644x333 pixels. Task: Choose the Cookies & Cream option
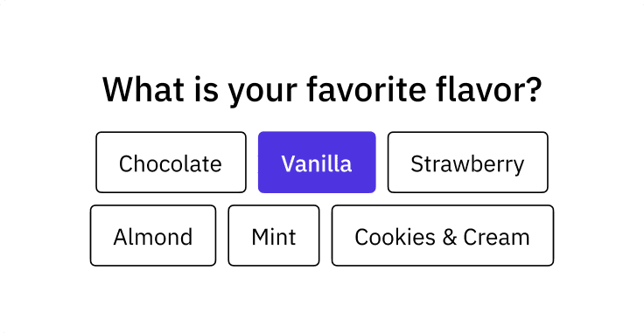[x=443, y=235]
